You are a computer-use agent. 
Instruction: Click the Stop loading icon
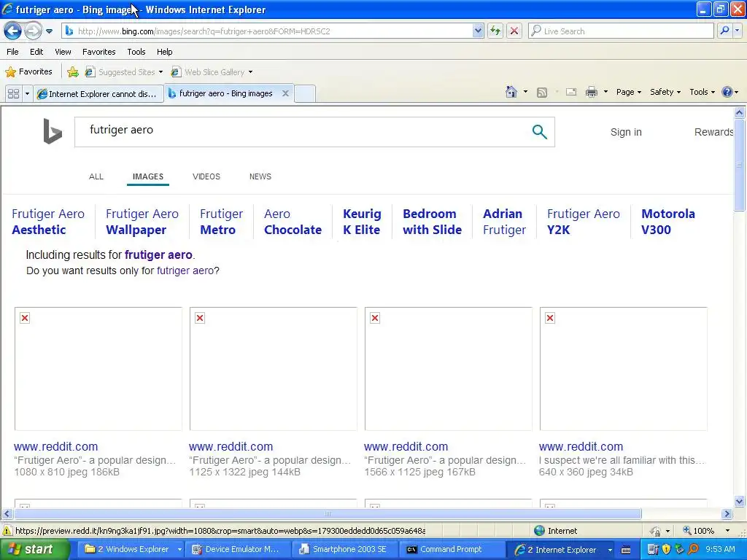click(x=514, y=31)
